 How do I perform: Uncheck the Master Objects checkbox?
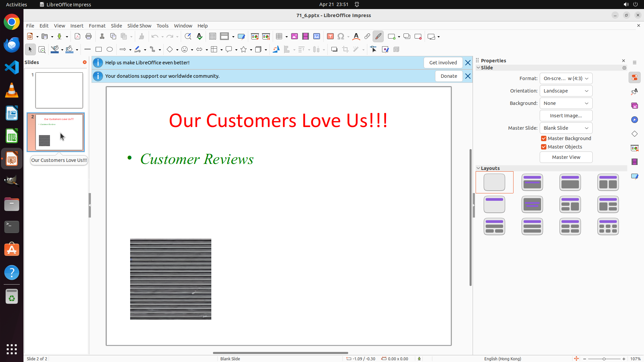(x=544, y=147)
